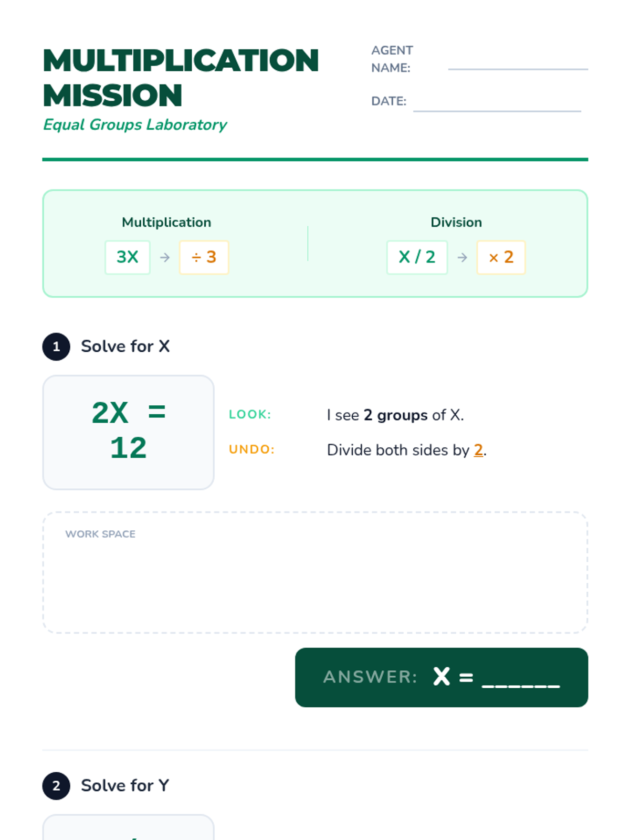
Task: Click the 2X = 12 equation card
Action: pos(129,432)
